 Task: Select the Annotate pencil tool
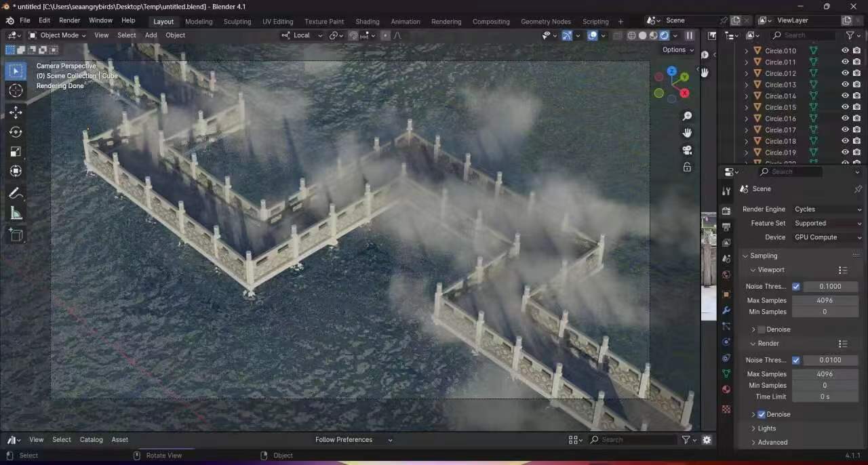16,193
